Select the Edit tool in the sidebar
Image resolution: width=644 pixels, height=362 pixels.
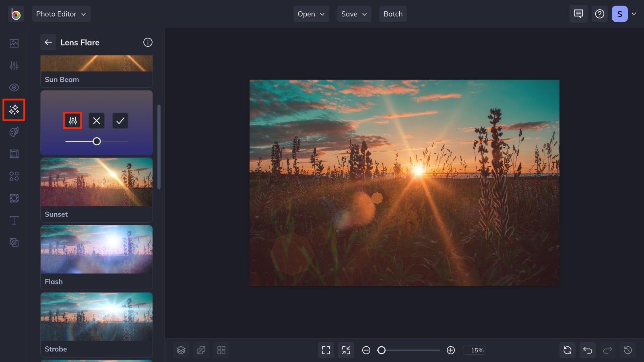14,65
